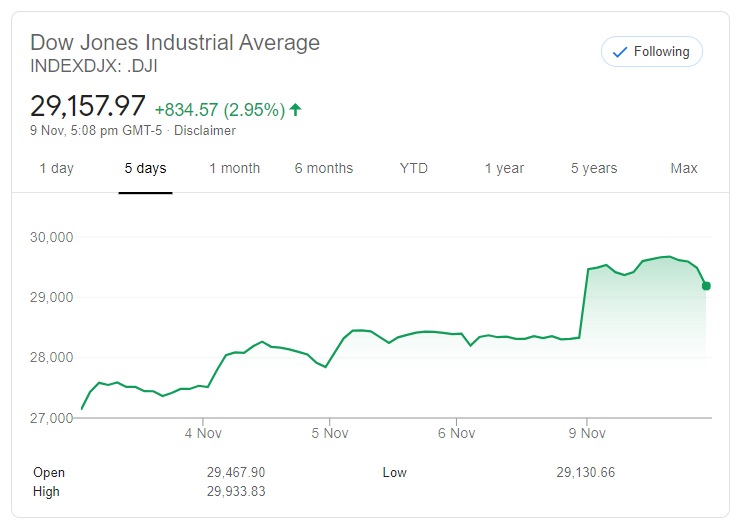Switch to the 1 day tab
Viewport: 739px width, 526px height.
pyautogui.click(x=57, y=168)
